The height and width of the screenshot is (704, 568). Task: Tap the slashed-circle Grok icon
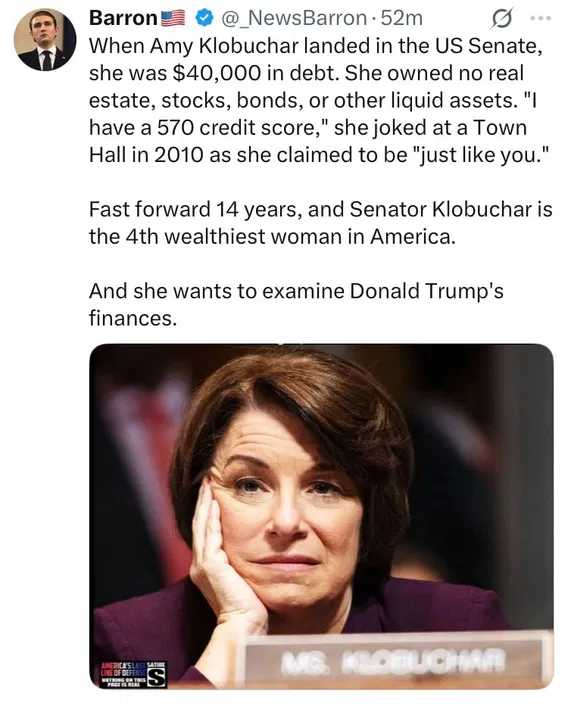[502, 19]
